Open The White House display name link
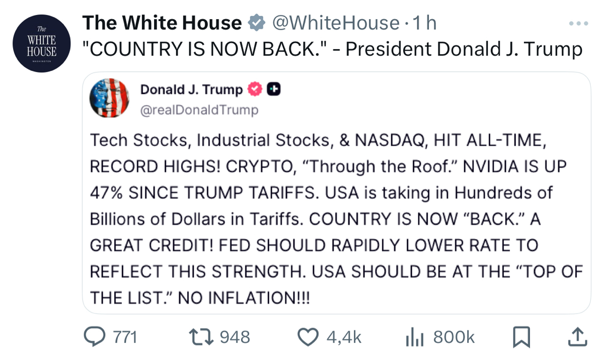 coord(162,23)
